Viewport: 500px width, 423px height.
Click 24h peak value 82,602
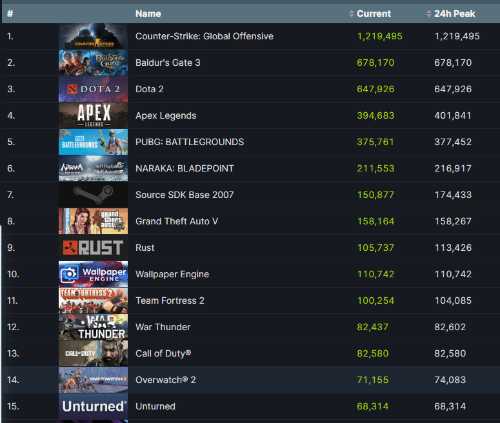[x=450, y=327]
